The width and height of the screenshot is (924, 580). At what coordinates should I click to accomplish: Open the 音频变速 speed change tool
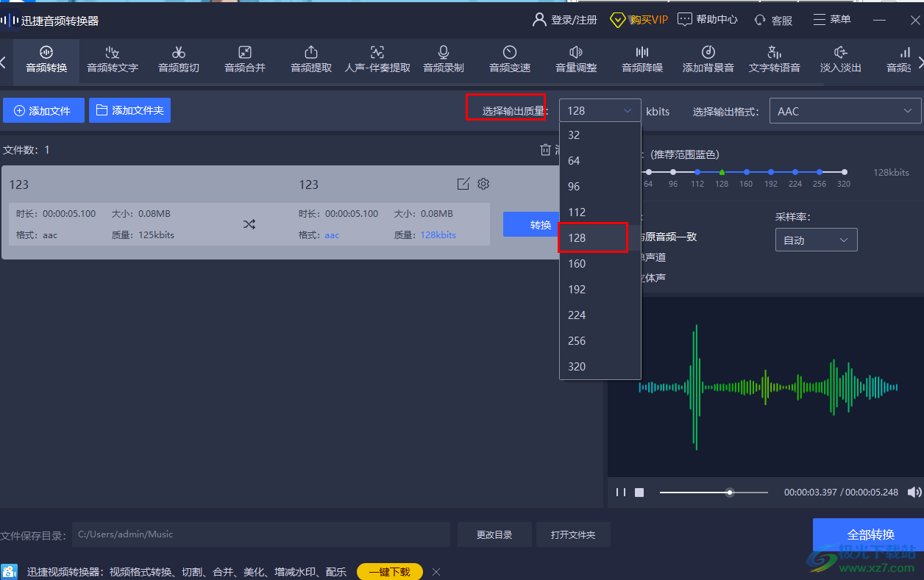(x=510, y=60)
